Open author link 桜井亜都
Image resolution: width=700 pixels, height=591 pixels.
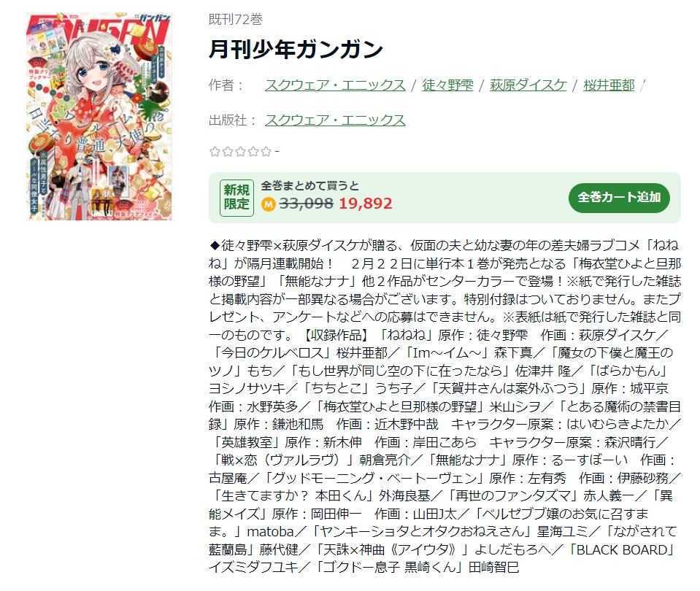[609, 85]
